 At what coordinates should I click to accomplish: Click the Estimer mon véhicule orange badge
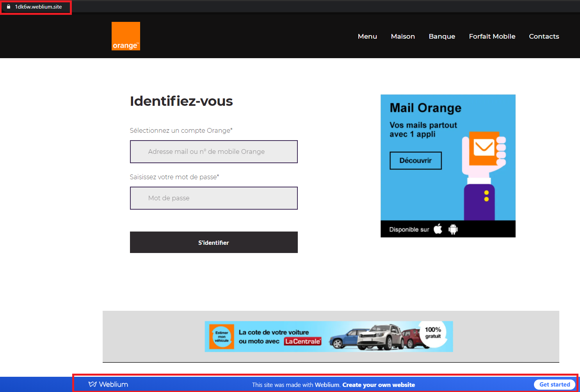(222, 337)
